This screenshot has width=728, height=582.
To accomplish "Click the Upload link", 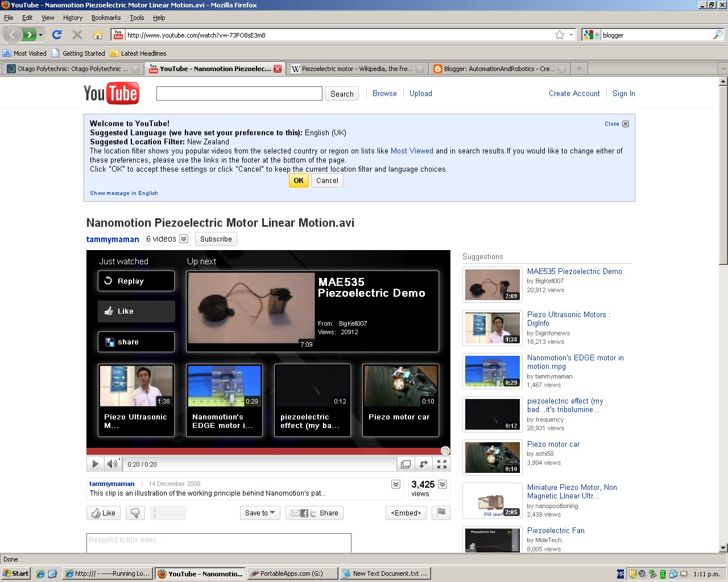I will click(x=421, y=93).
